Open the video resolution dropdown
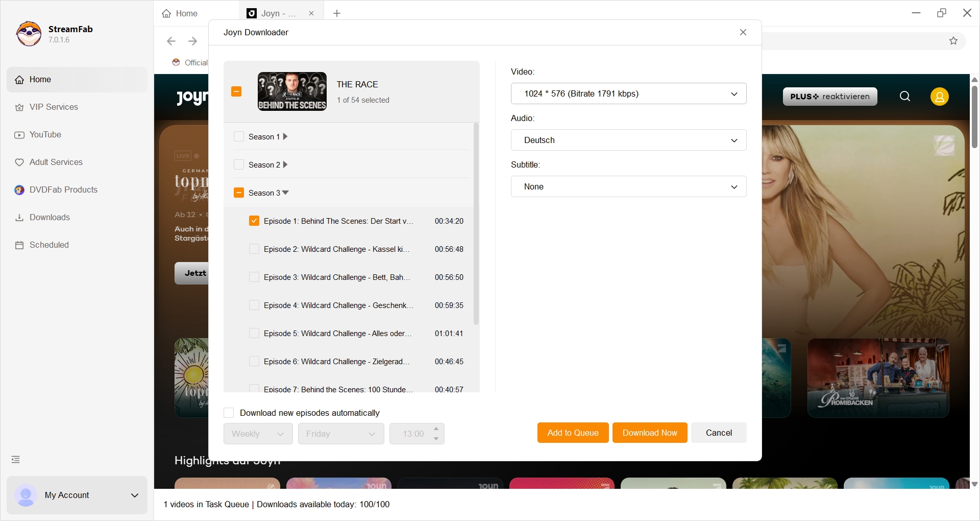Screen dimensions: 980x521 [x=628, y=93]
